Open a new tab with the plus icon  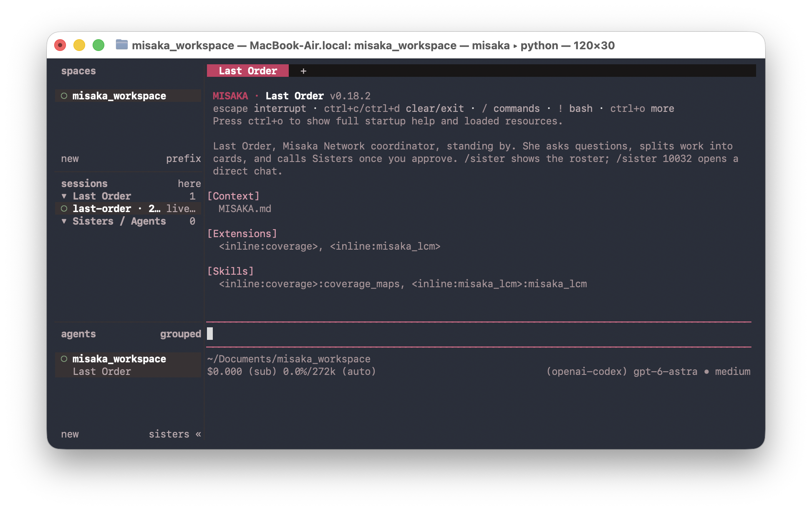coord(303,71)
